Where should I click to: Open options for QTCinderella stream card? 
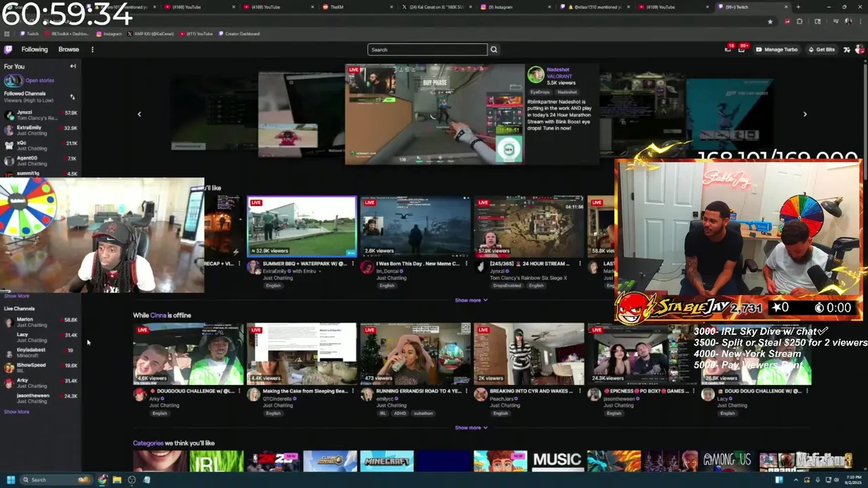point(353,391)
